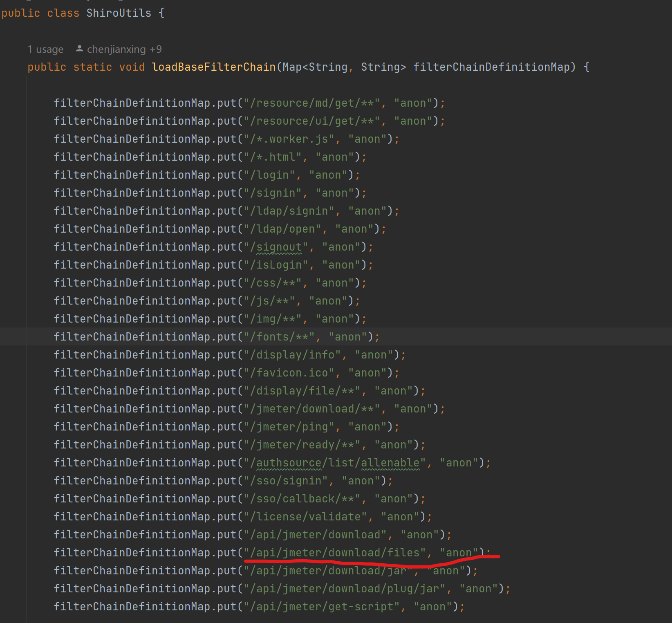Click the "/api/jmeter/download" string
672x623 pixels.
[315, 535]
